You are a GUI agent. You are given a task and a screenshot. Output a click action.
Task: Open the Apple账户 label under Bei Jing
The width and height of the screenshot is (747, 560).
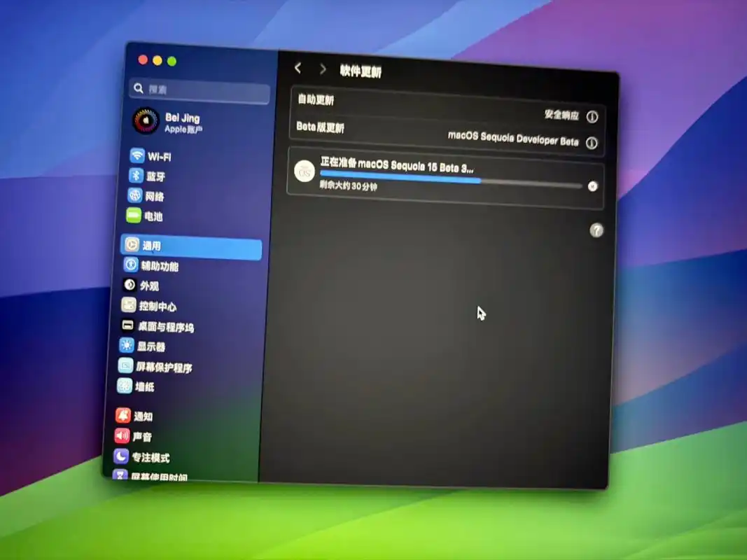(183, 129)
